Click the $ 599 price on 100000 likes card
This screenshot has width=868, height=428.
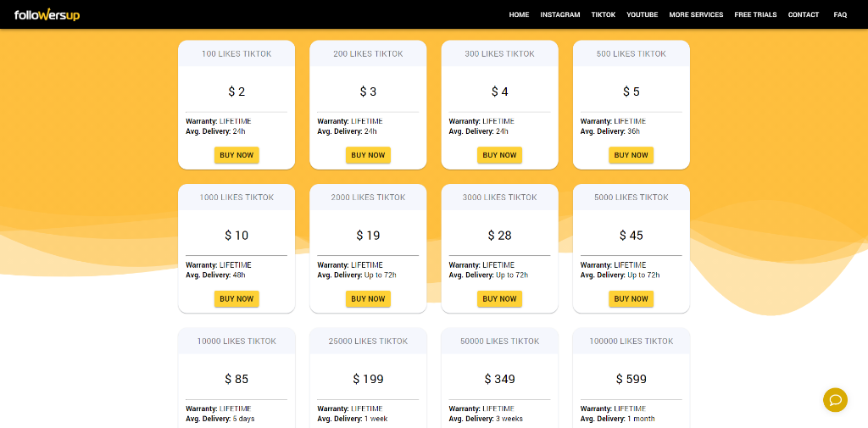(631, 379)
